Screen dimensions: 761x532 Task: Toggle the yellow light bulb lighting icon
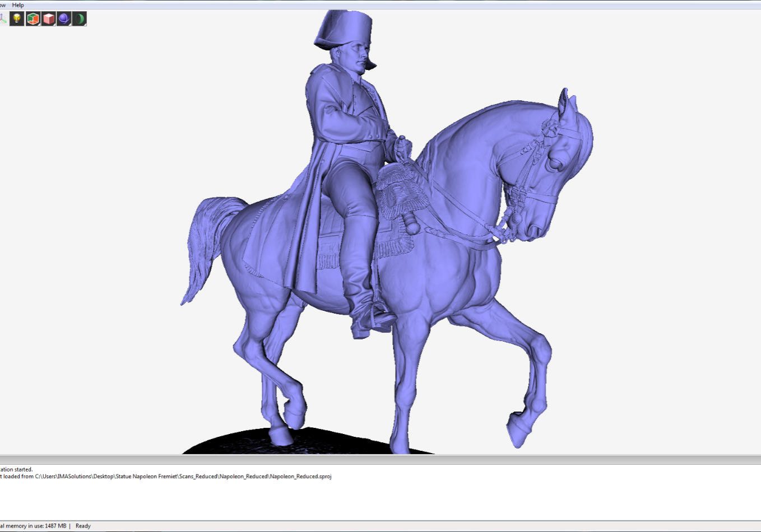17,19
